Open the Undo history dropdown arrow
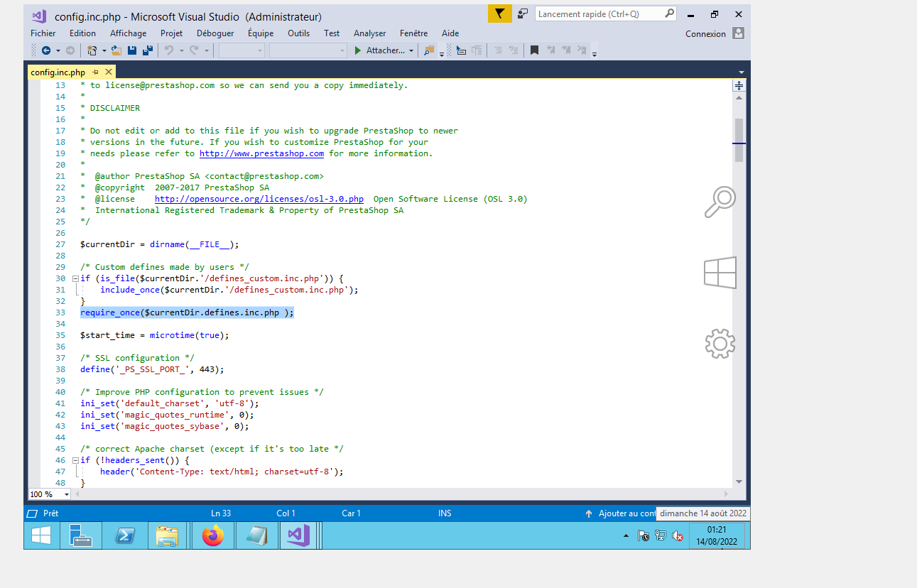The width and height of the screenshot is (917, 588). [x=181, y=50]
